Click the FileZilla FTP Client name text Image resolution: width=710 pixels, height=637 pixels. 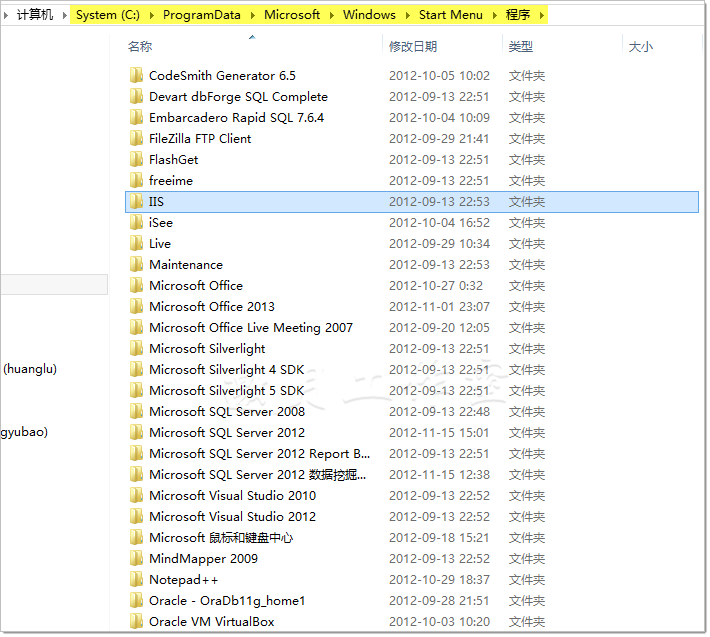click(x=200, y=139)
